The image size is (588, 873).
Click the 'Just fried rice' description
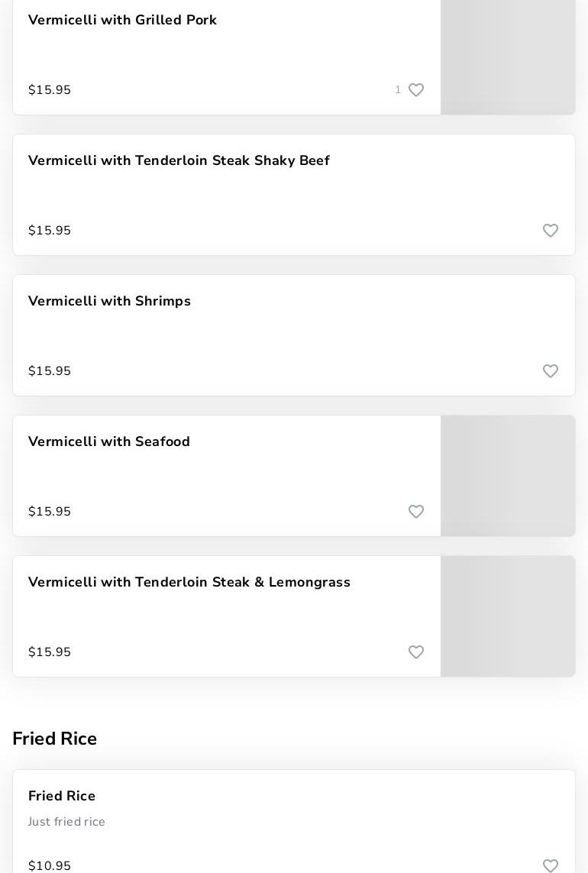[67, 822]
